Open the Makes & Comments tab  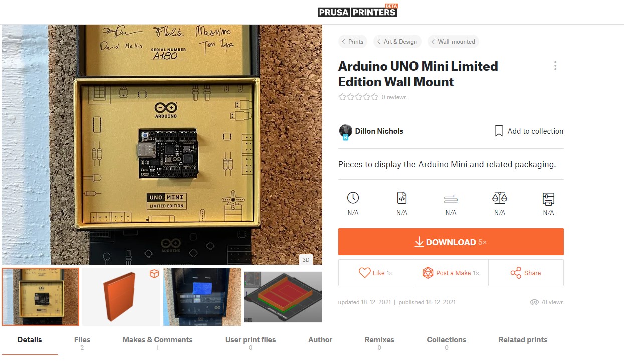point(157,343)
